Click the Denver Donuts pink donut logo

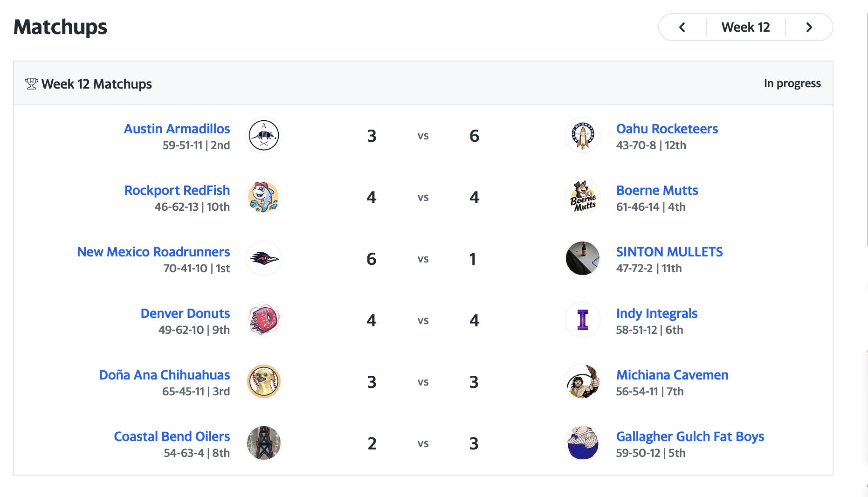pos(264,320)
